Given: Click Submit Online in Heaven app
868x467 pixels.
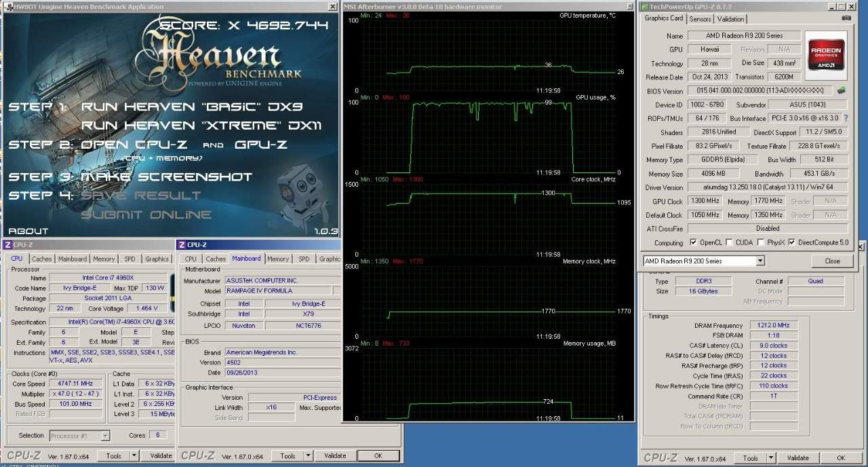Looking at the screenshot, I should point(146,215).
